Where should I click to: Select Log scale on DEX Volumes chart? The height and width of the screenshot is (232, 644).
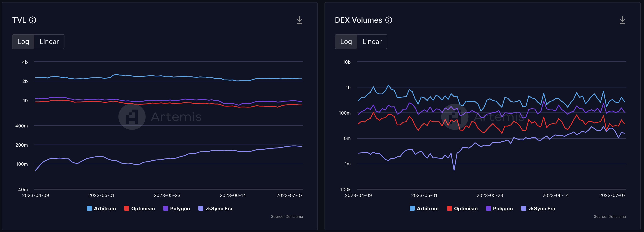(x=346, y=42)
